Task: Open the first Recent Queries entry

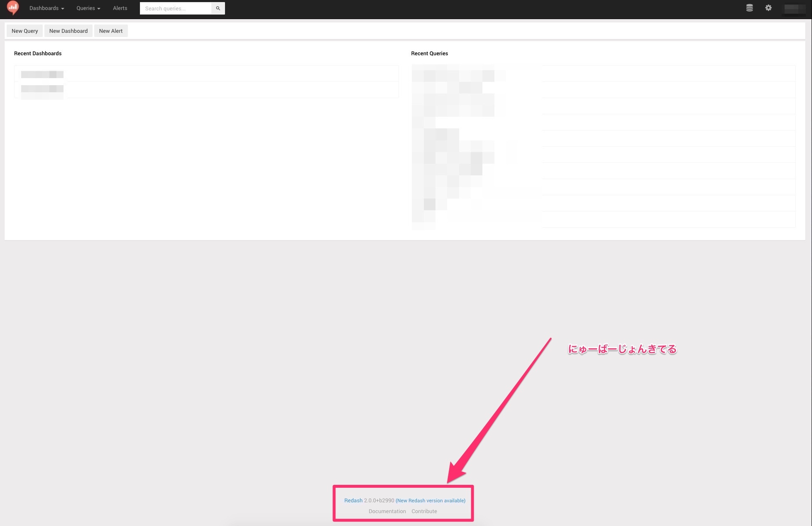Action: pos(457,74)
